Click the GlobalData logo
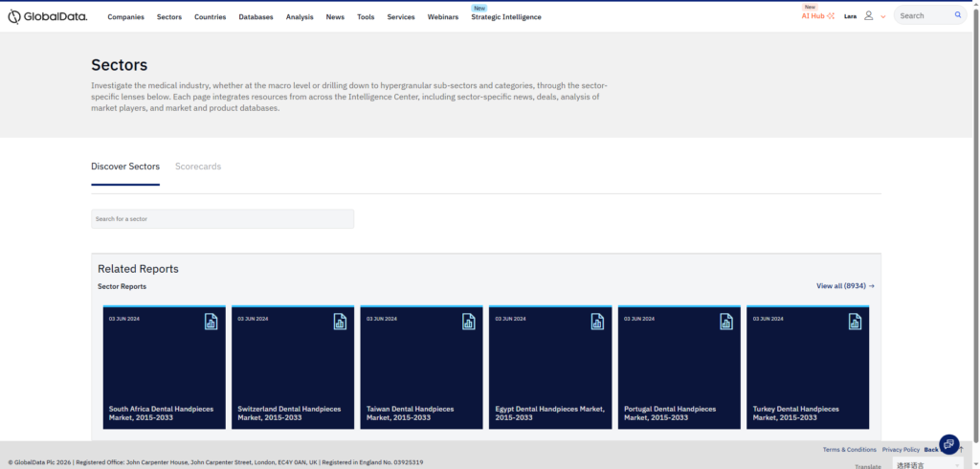 (47, 16)
